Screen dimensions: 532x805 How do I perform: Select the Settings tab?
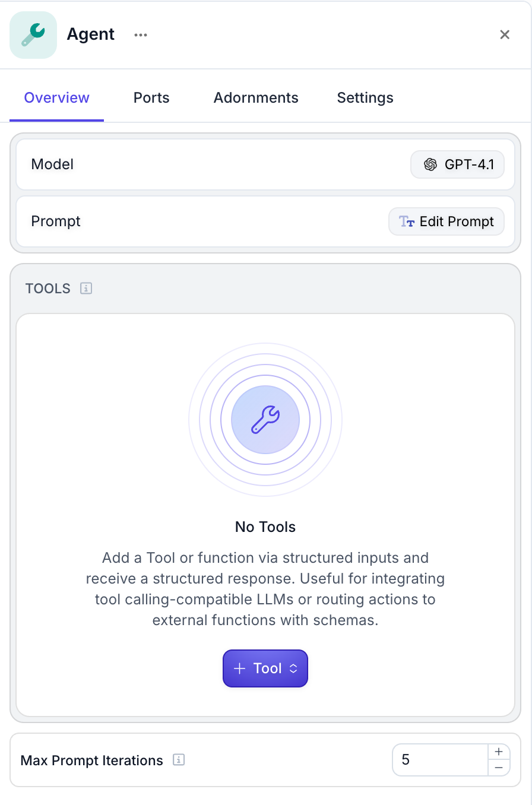(365, 98)
